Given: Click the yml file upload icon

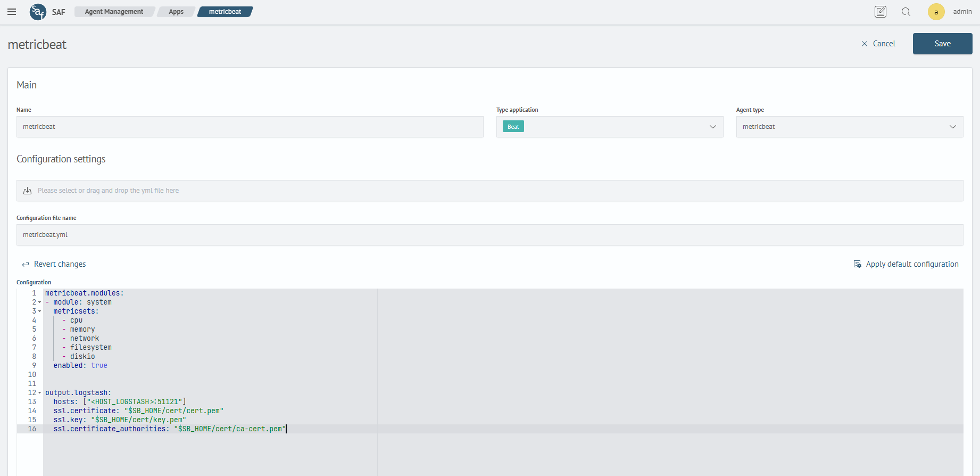Looking at the screenshot, I should (27, 191).
